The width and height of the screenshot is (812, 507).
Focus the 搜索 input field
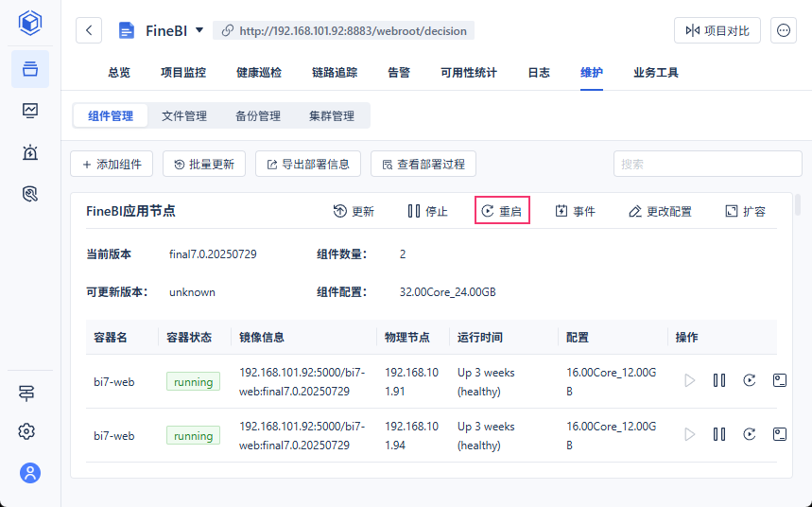click(707, 164)
